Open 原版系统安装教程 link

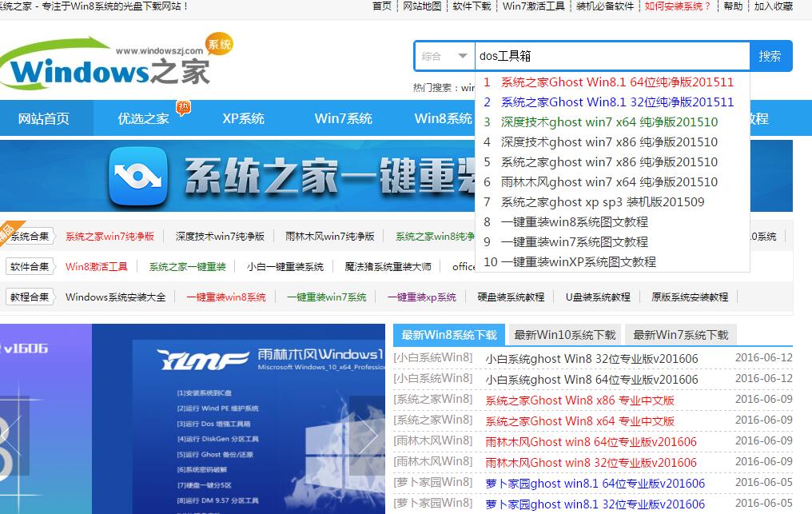[x=690, y=297]
